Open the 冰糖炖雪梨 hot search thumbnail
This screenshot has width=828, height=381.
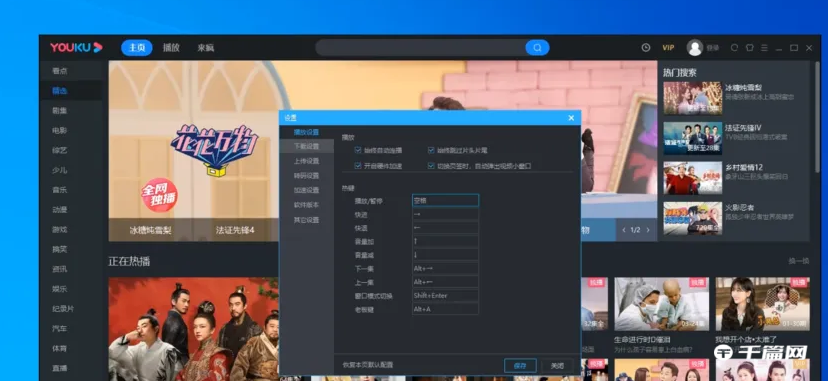coord(692,98)
